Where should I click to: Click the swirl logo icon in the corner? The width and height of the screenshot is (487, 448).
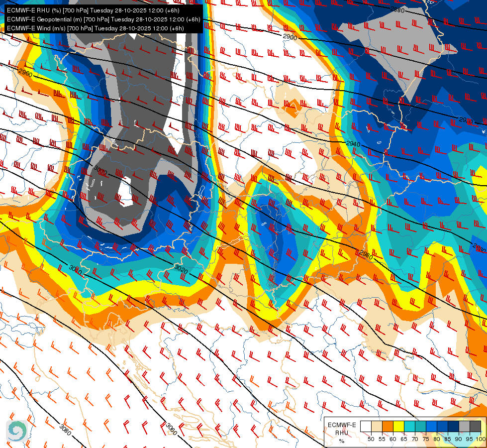click(x=17, y=431)
